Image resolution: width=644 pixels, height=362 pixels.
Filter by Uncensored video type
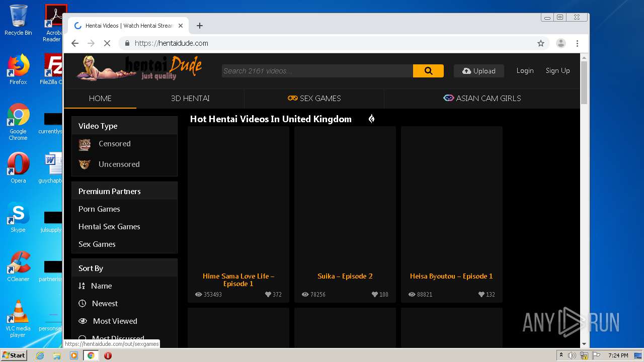tap(119, 164)
